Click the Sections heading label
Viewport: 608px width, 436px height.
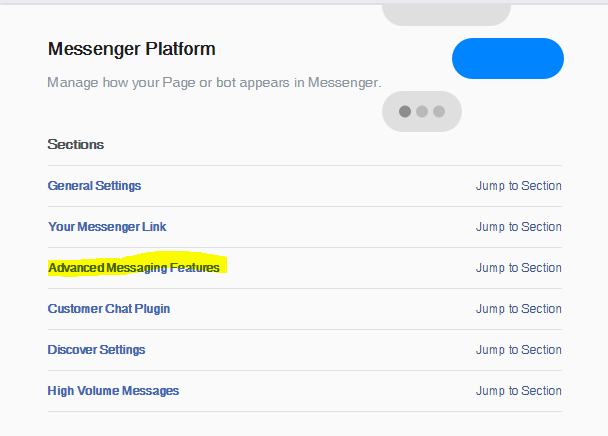click(76, 145)
